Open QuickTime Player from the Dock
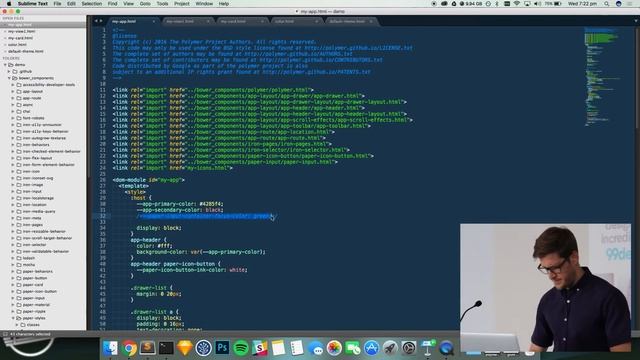The image size is (640, 360). tap(446, 348)
